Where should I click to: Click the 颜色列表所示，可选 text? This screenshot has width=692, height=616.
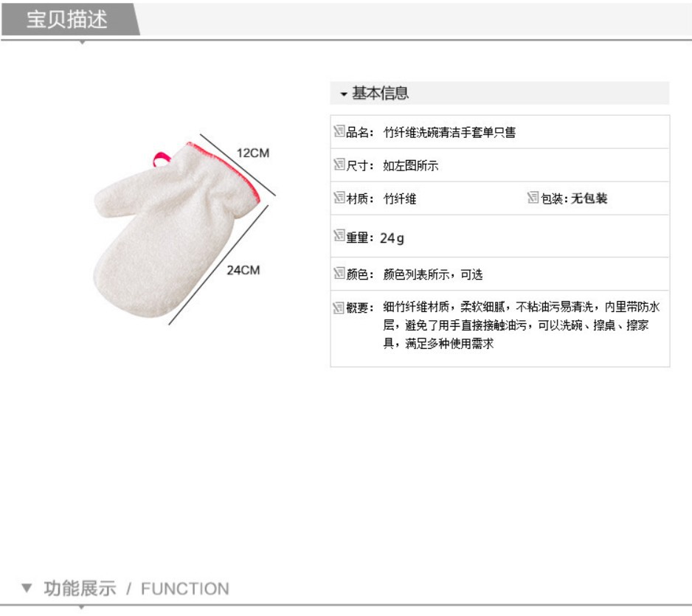point(432,274)
